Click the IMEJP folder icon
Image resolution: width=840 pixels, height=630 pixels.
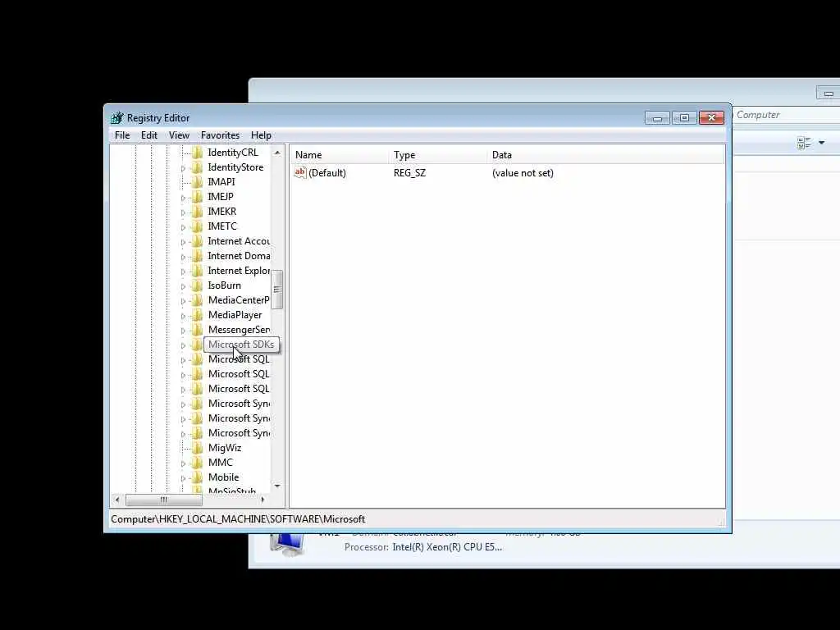[197, 197]
